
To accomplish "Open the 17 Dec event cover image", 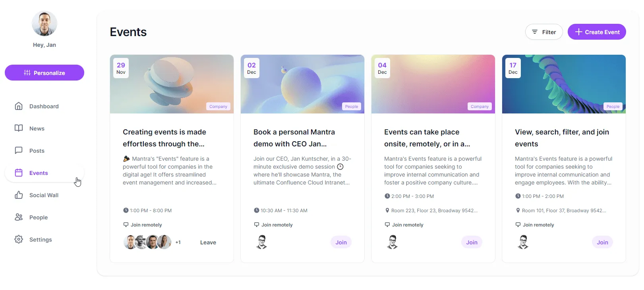I will (x=563, y=84).
